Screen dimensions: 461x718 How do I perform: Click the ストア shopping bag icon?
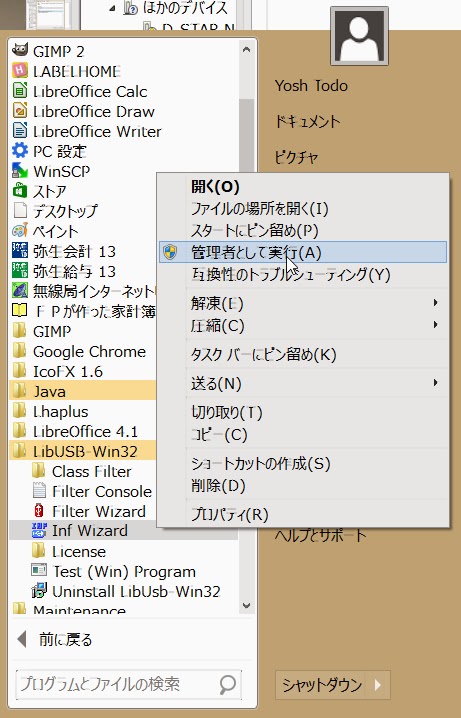(x=20, y=190)
